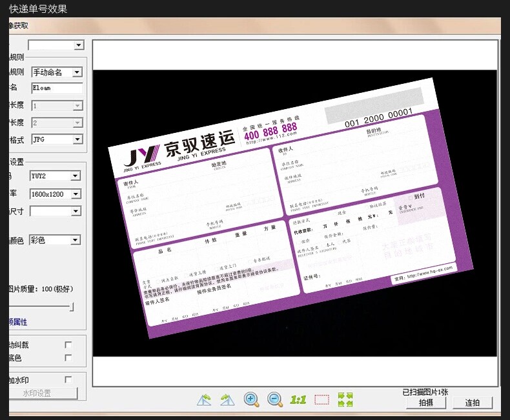Screen dimensions: 510x420
Task: Click the file name field containing Eloam
Action: (x=57, y=88)
